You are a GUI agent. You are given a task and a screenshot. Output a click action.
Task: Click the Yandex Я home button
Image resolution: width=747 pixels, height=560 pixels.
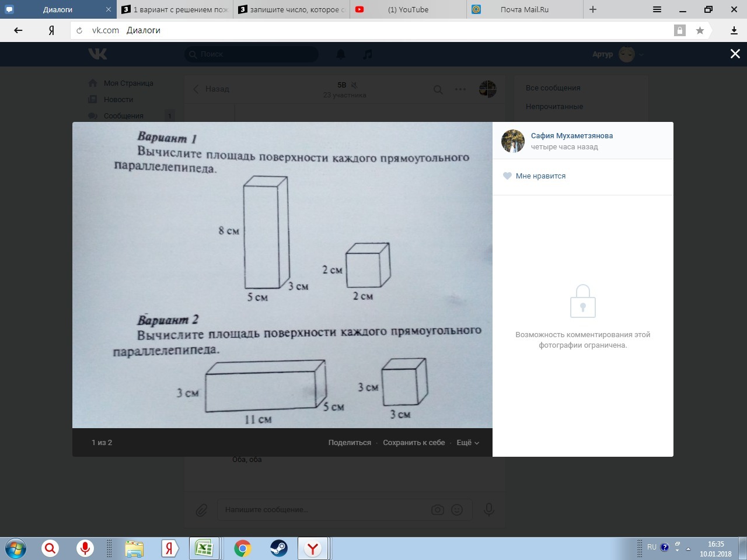coord(51,30)
